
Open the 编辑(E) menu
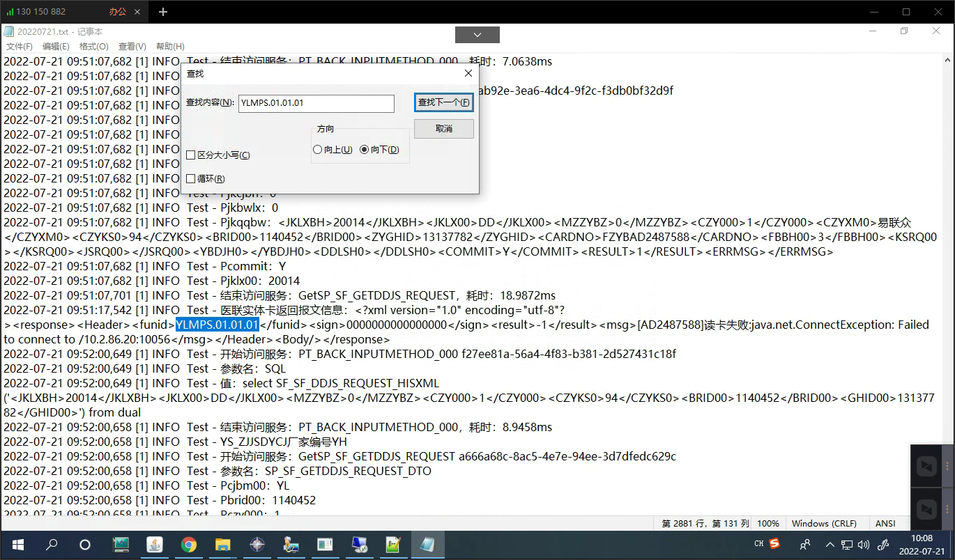(56, 47)
